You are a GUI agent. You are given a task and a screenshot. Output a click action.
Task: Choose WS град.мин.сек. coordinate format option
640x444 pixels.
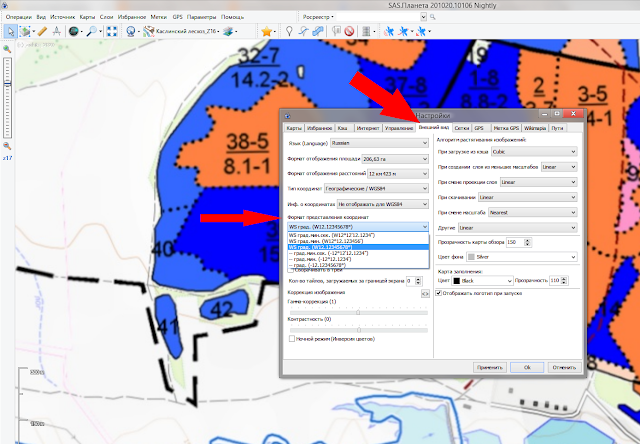click(358, 235)
